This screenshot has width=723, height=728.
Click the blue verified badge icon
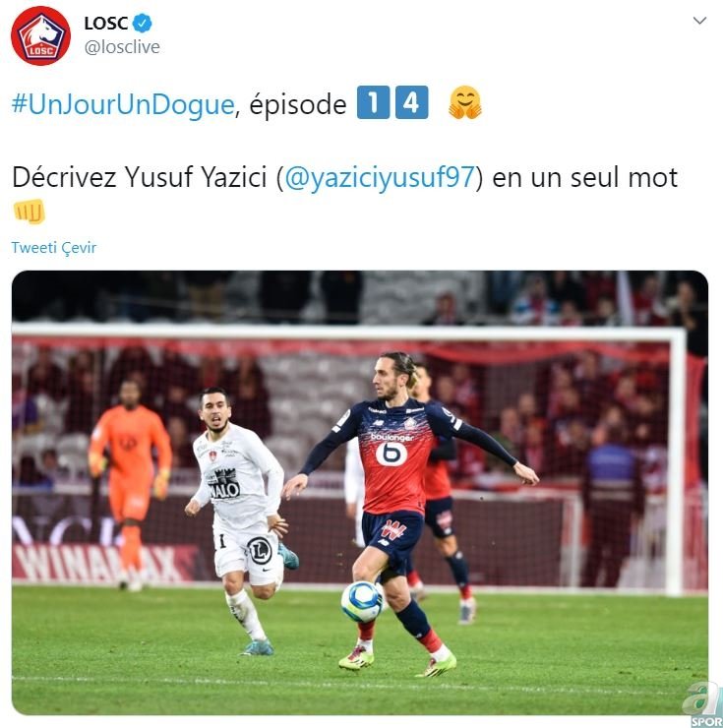click(x=142, y=23)
